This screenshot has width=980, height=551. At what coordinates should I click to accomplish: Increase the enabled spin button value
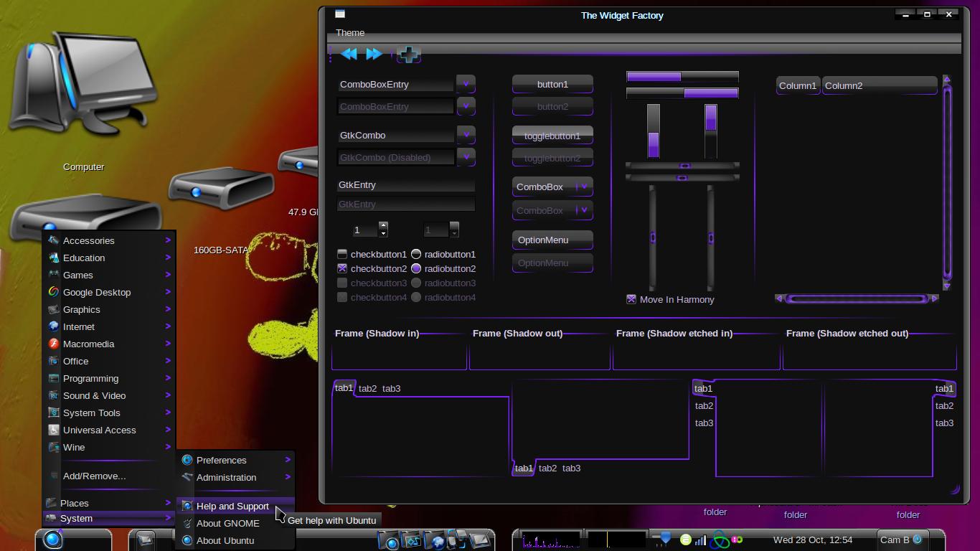click(x=383, y=225)
